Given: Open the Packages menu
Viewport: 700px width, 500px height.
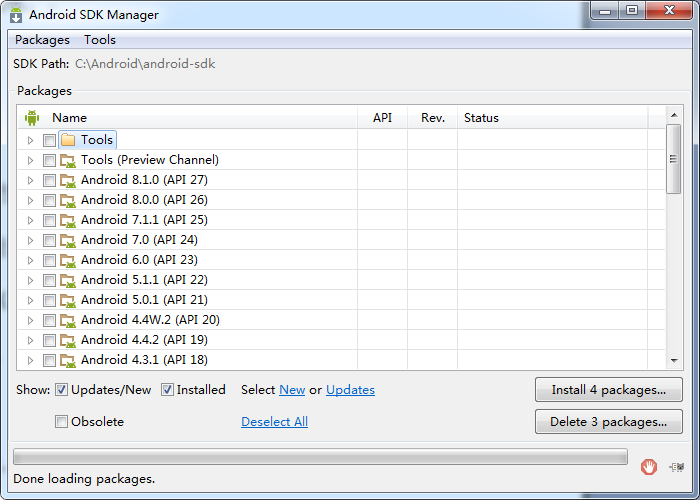Looking at the screenshot, I should 42,40.
